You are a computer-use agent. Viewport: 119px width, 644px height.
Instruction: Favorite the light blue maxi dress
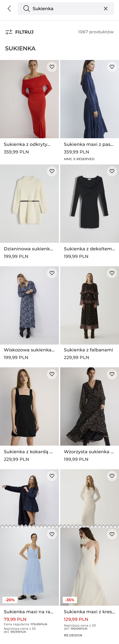(x=52, y=534)
